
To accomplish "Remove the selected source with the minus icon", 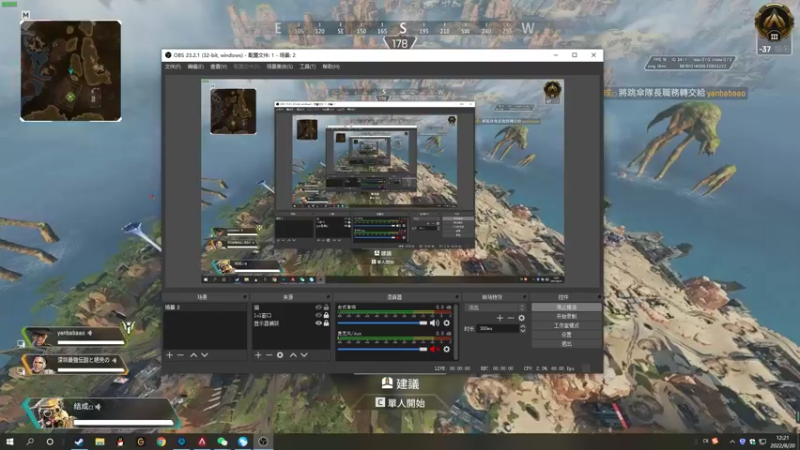I will (x=269, y=355).
